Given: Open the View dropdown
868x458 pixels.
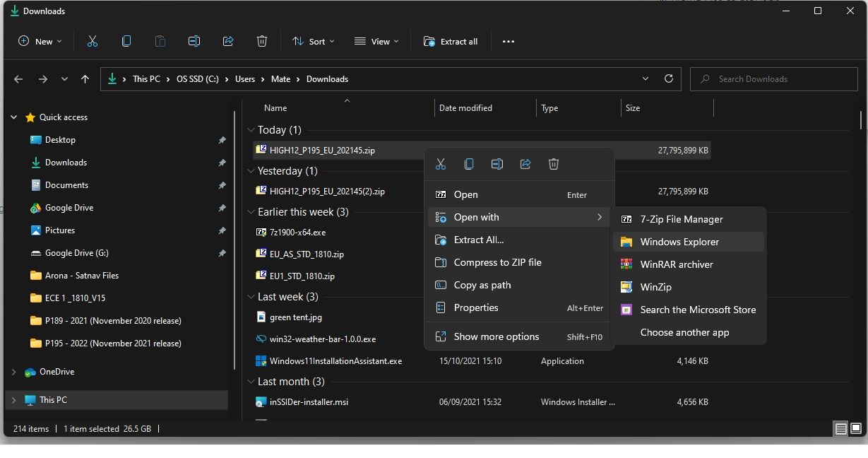Looking at the screenshot, I should [376, 42].
